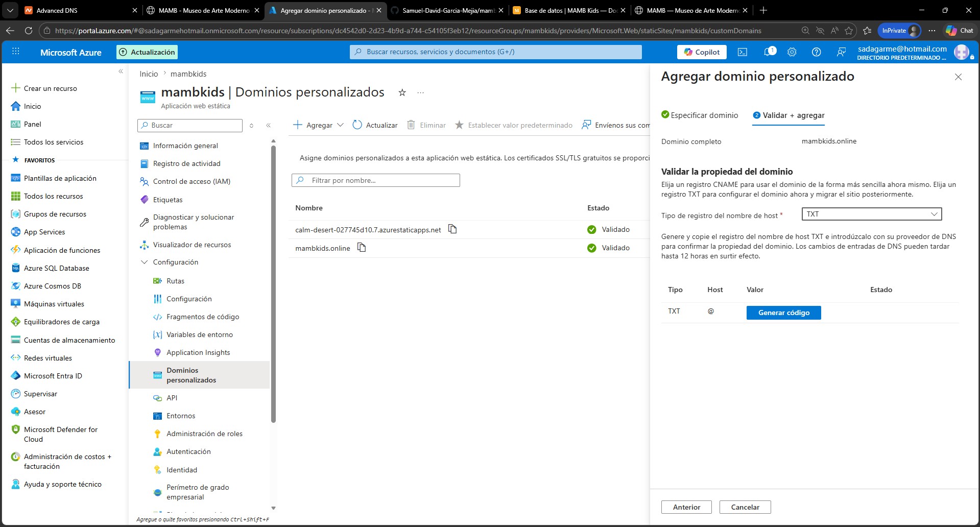
Task: Open Grupos de recursos
Action: point(55,214)
